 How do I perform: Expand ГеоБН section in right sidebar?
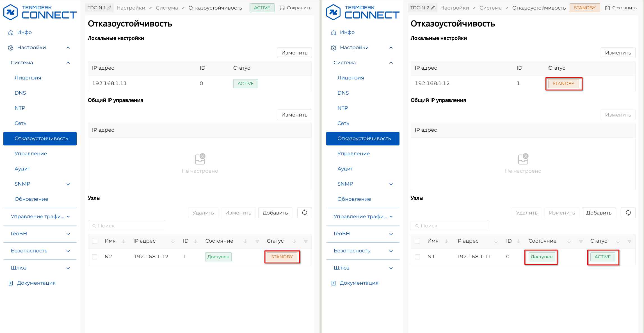[391, 234]
